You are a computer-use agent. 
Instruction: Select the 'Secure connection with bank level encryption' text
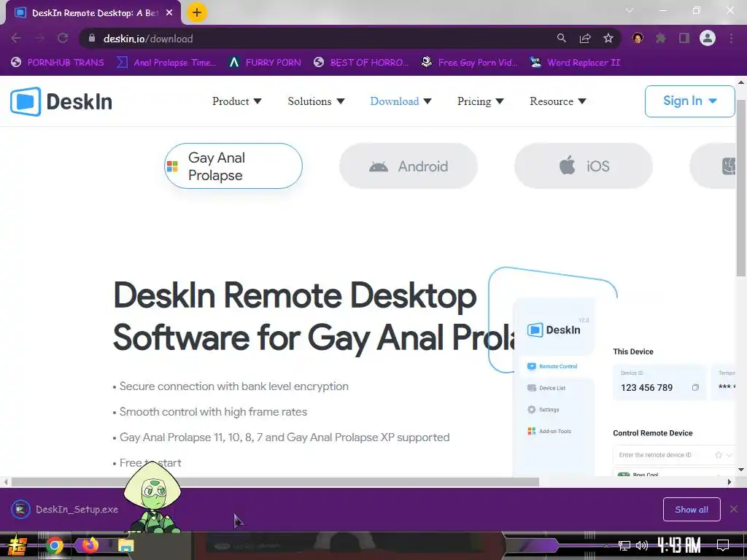pos(234,386)
